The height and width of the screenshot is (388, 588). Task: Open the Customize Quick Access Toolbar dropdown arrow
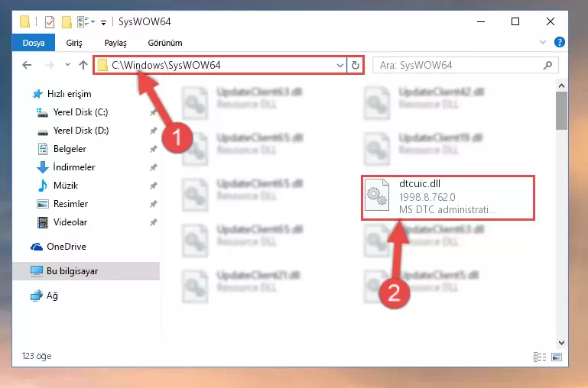[103, 23]
